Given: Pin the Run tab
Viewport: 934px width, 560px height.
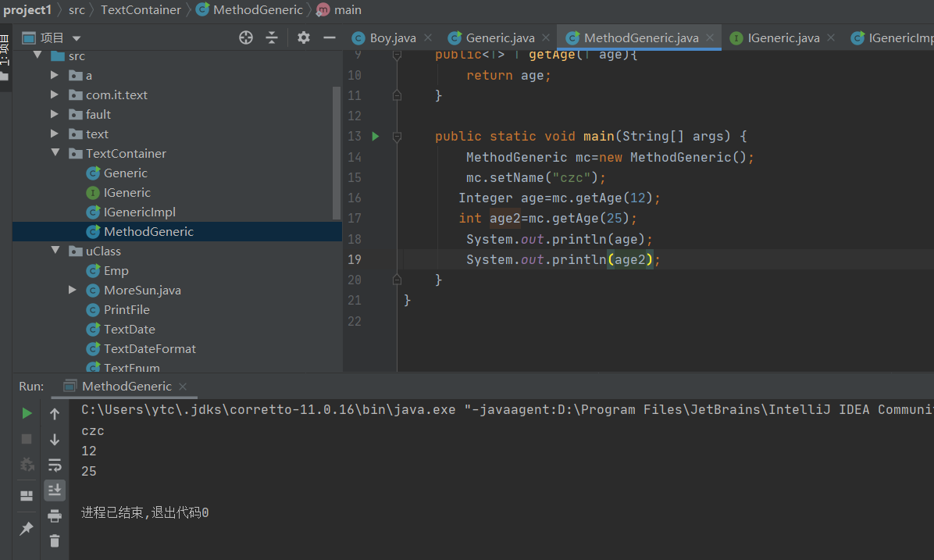Looking at the screenshot, I should pyautogui.click(x=27, y=529).
